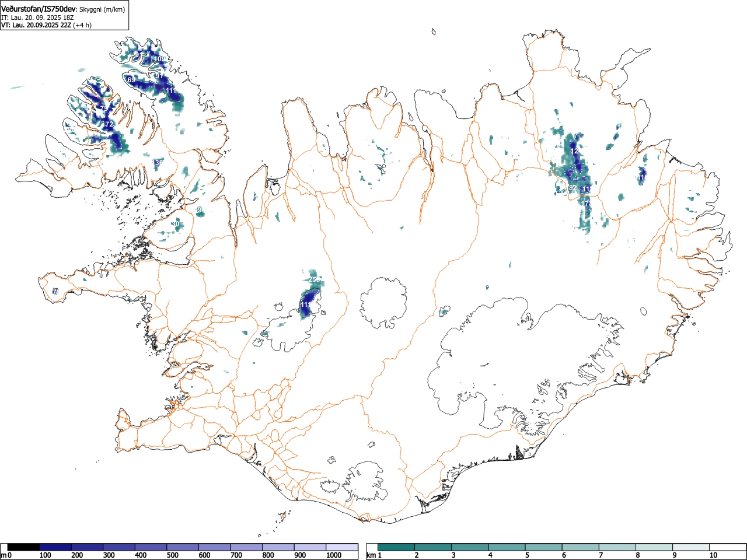Click the '82' visibility value in the northeast
This screenshot has width=747, height=560.
(x=573, y=188)
